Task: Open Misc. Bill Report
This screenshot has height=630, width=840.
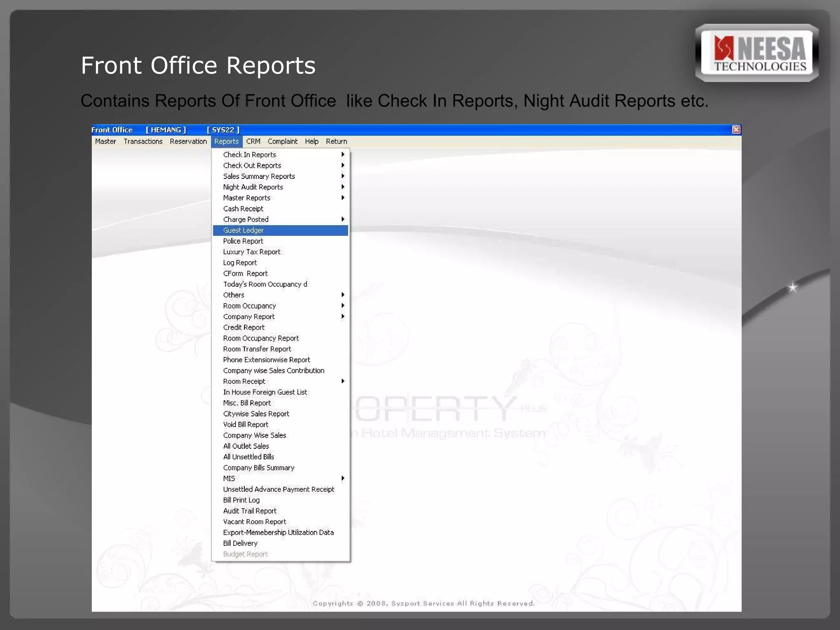Action: click(x=281, y=403)
